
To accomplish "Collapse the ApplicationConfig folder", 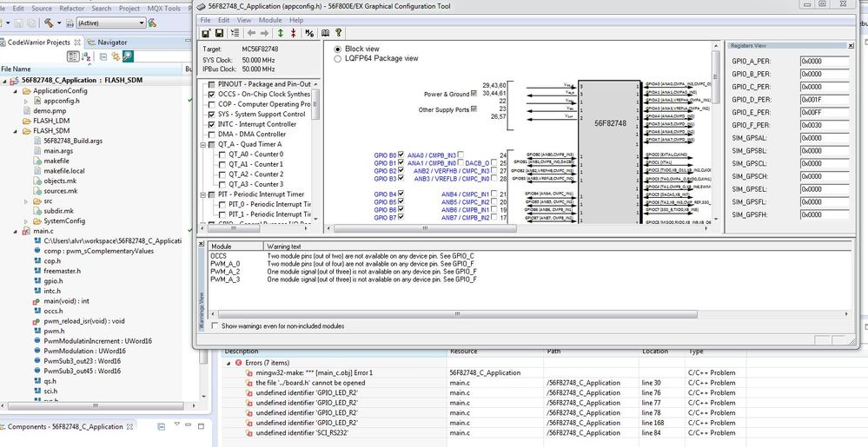I will point(16,91).
